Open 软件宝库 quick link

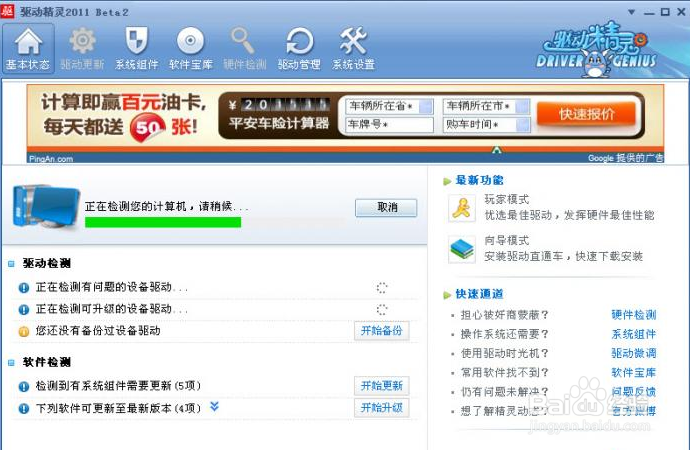pyautogui.click(x=634, y=373)
